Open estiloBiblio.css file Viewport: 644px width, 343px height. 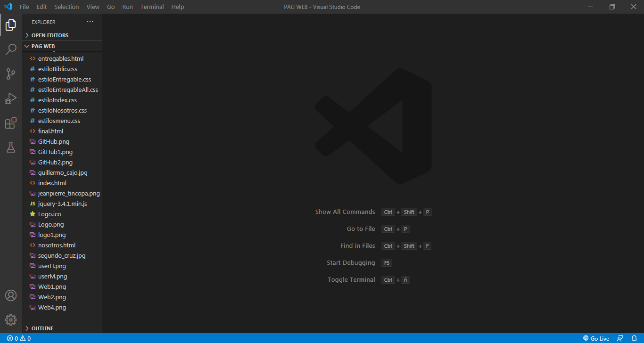62,69
